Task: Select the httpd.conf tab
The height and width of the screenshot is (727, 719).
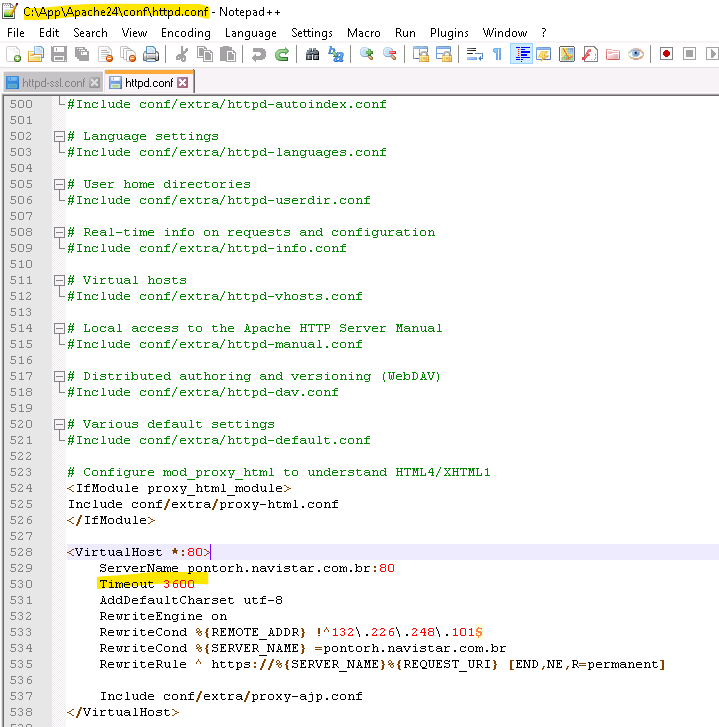Action: (x=148, y=83)
